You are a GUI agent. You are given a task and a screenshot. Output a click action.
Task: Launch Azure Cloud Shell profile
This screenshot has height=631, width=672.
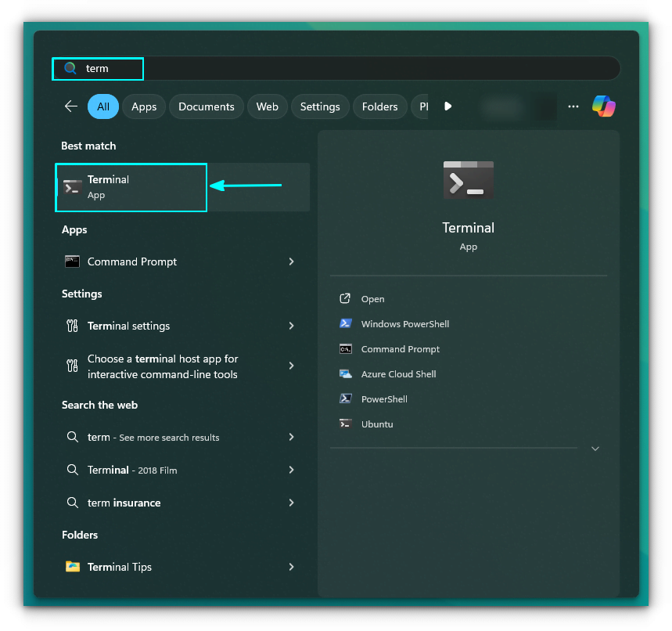(398, 374)
